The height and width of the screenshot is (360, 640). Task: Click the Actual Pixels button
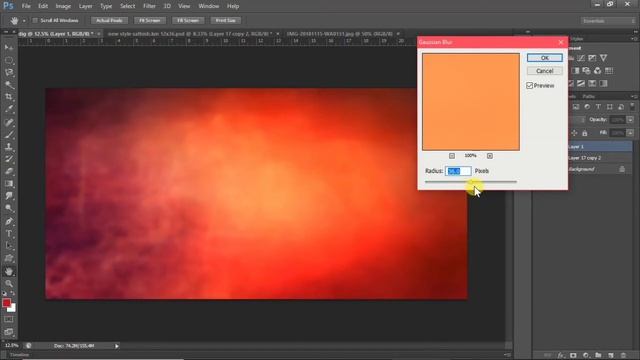pyautogui.click(x=109, y=20)
